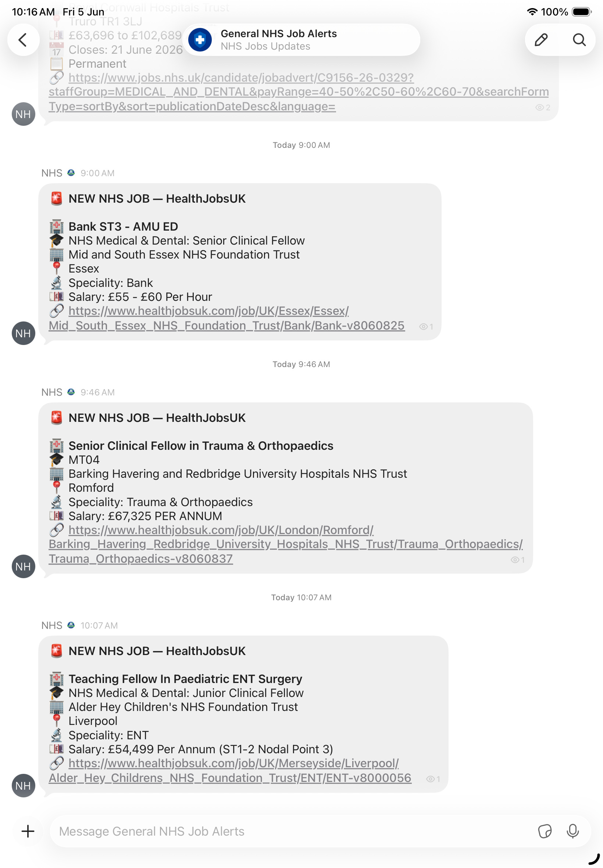
Task: Tap the pencil edit icon
Action: point(541,40)
